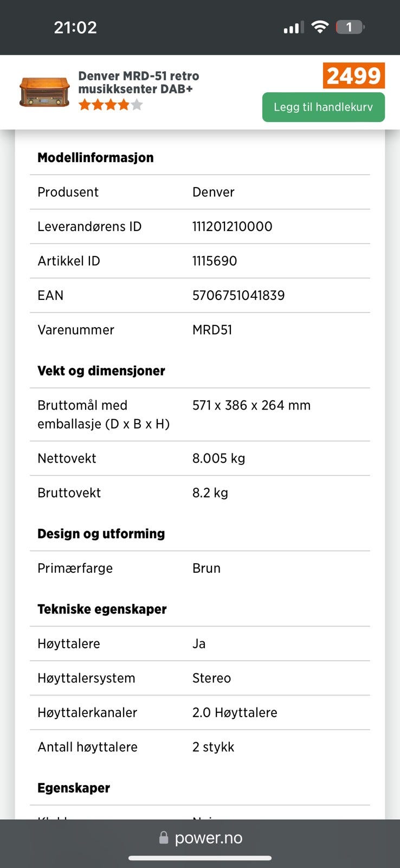Tap the battery indicator icon
The image size is (400, 868).
coord(350,27)
